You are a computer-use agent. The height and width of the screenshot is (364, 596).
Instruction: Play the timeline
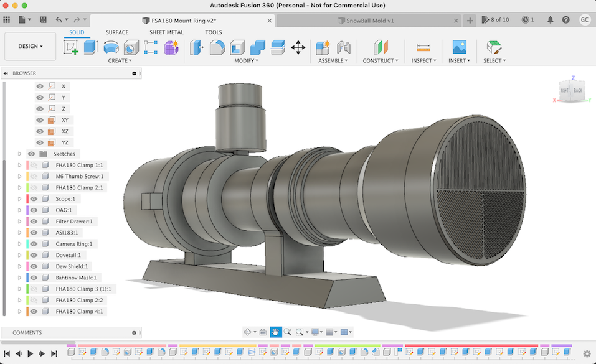[30, 354]
